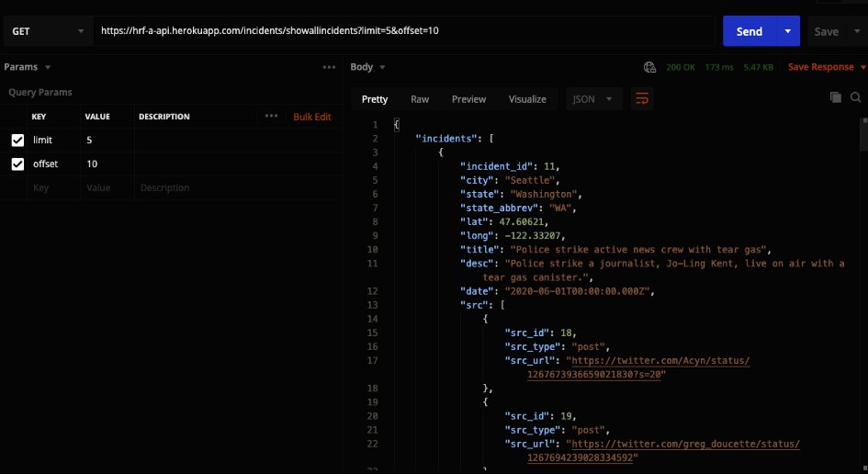Screen dimensions: 868x474
Task: Click the empty Description placeholder field
Action: 238,187
